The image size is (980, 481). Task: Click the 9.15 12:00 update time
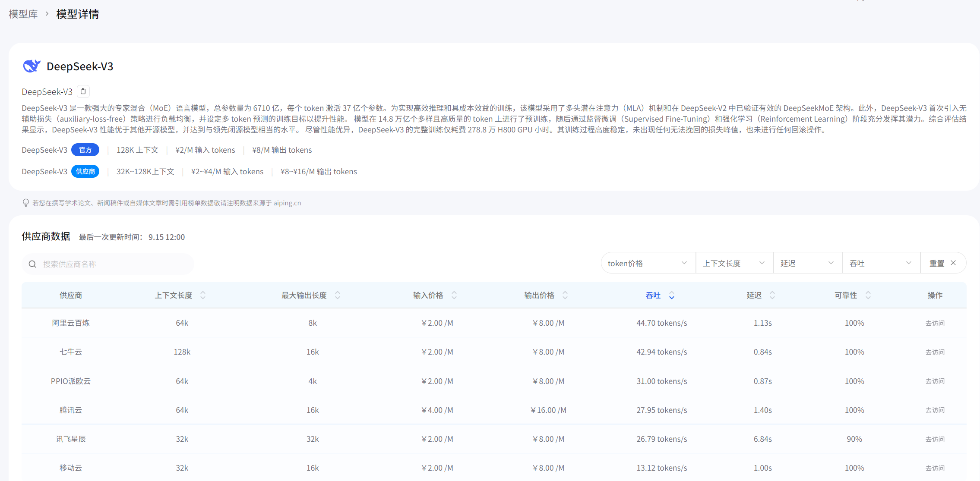(167, 237)
